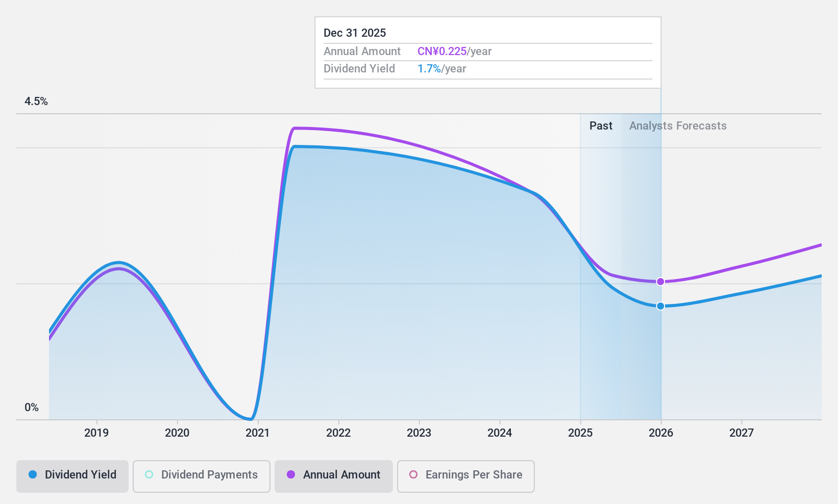Toggle the Annual Amount series

[x=334, y=476]
